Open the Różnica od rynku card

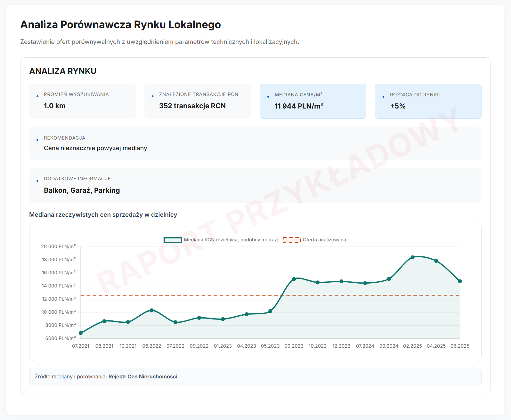(428, 101)
